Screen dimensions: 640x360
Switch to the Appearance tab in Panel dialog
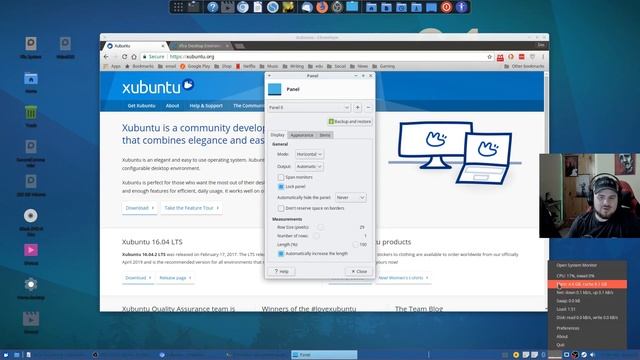coord(302,135)
